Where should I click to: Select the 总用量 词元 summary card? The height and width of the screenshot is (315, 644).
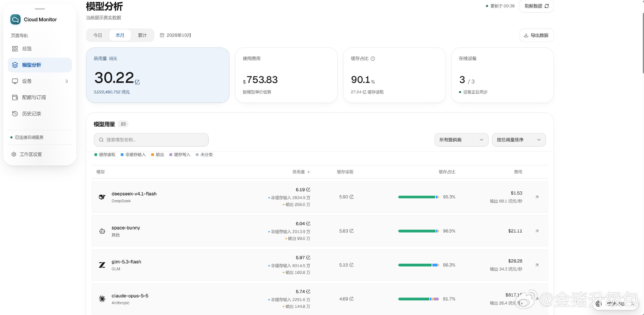coord(158,75)
